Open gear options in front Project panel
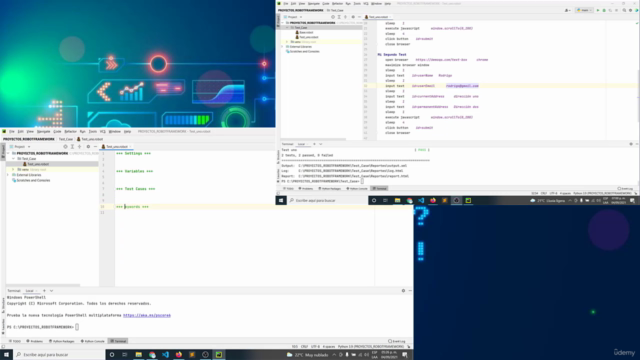This screenshot has width=640, height=360. coord(88,147)
